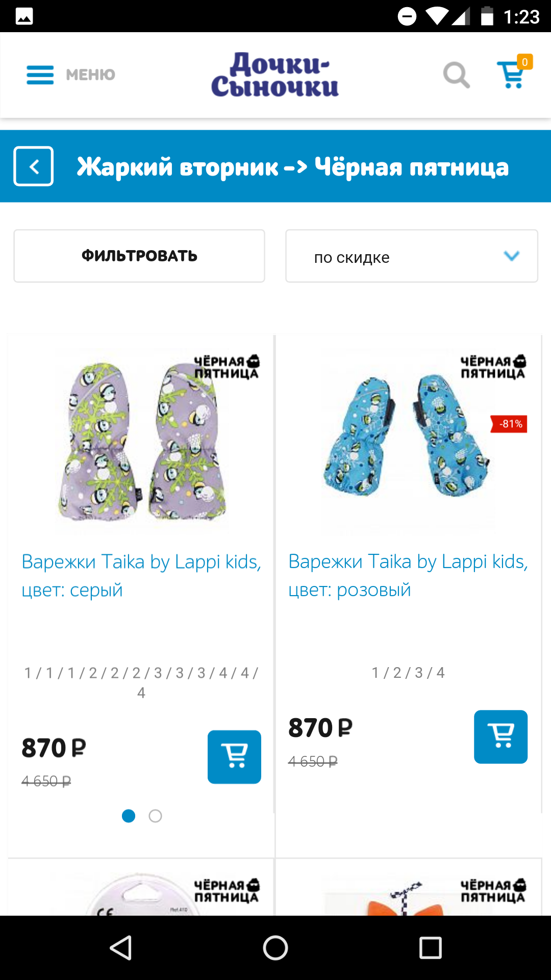Add grey Taika mittens to cart
This screenshot has width=551, height=980.
[234, 756]
